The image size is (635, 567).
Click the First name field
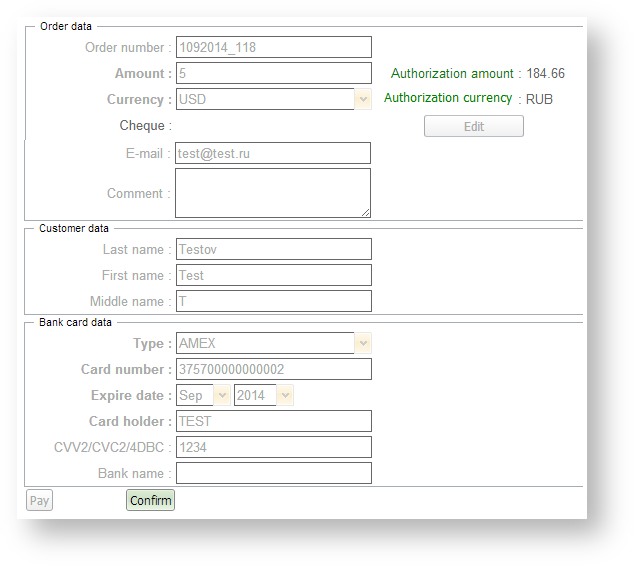(x=274, y=275)
